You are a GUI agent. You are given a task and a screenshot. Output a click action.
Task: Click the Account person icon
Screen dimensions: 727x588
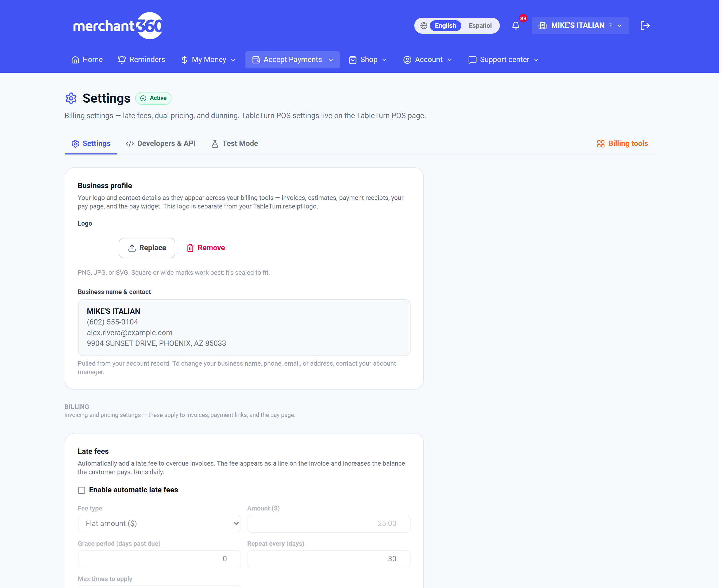tap(407, 60)
